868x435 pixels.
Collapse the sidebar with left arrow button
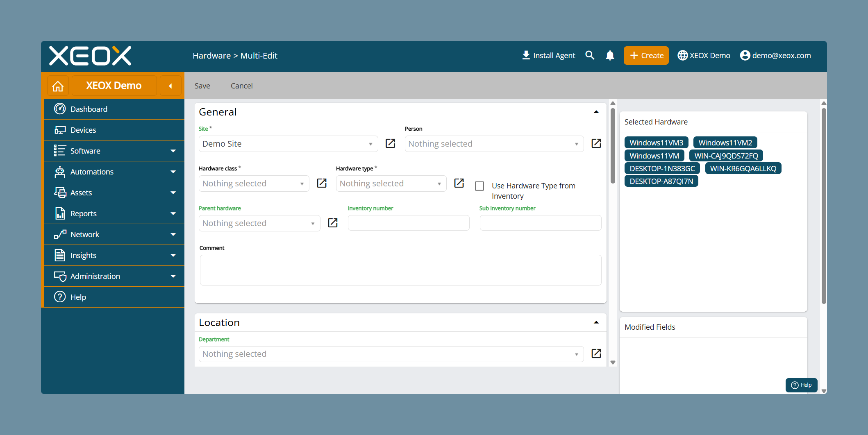click(x=170, y=86)
